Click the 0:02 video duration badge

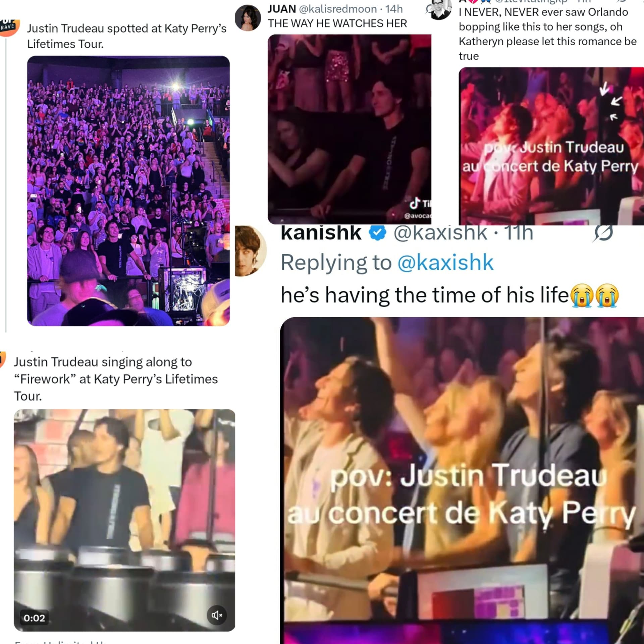coord(34,618)
